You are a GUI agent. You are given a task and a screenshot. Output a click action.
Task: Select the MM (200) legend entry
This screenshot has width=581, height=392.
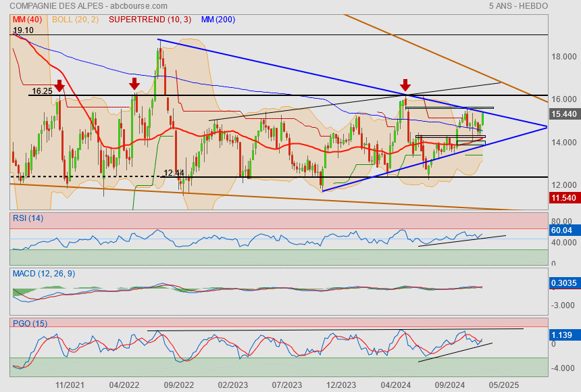[x=218, y=20]
